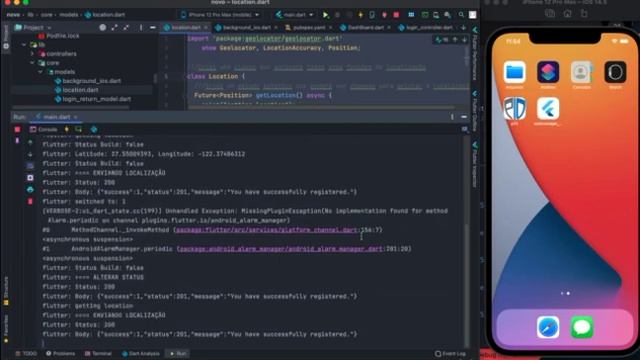The image size is (640, 360).
Task: Open the main.dart run configuration dropdown
Action: 294,15
